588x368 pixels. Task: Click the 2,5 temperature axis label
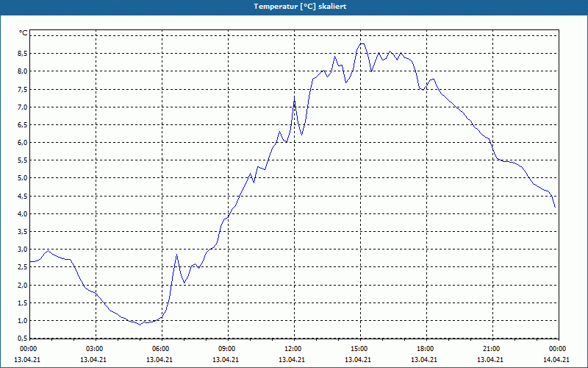[23, 267]
